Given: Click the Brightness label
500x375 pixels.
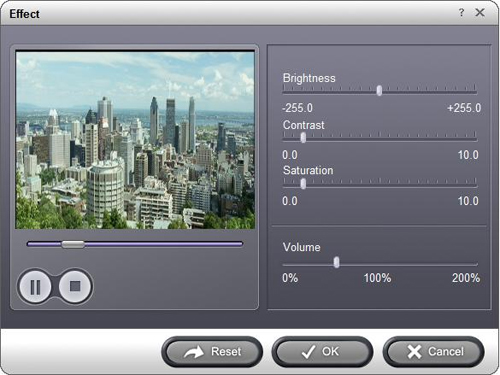Looking at the screenshot, I should pos(309,78).
